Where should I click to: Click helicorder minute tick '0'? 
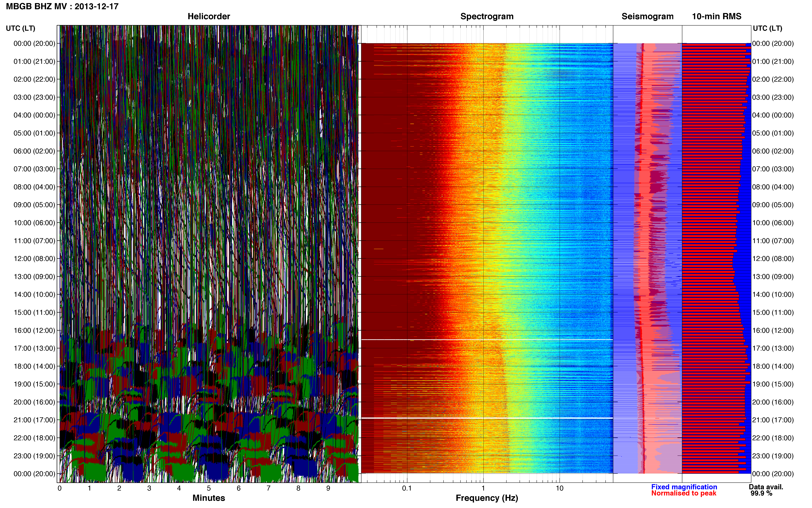(x=60, y=488)
